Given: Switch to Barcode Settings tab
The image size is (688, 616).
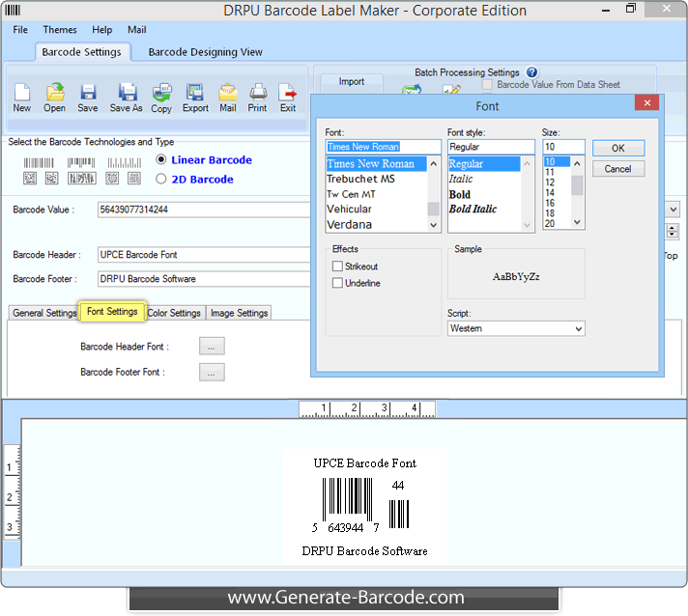Looking at the screenshot, I should [81, 52].
